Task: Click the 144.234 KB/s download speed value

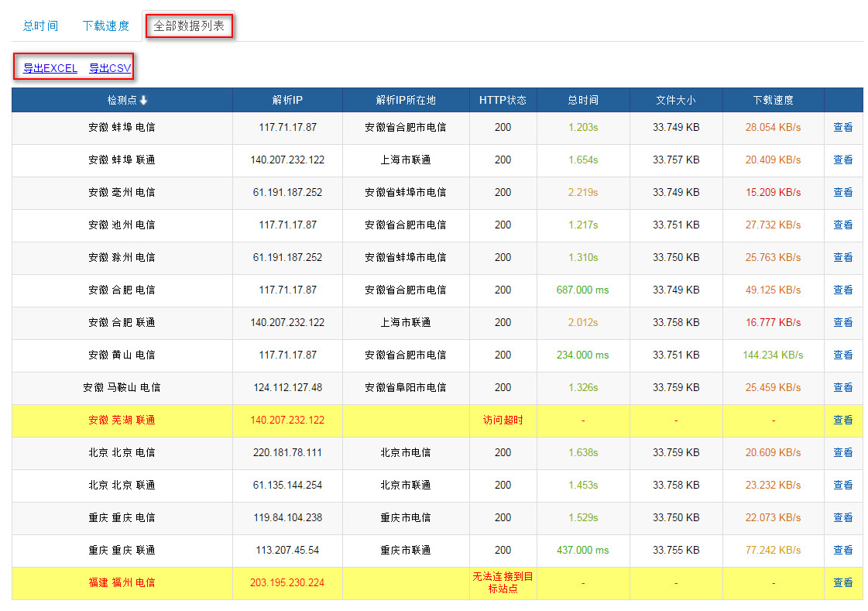Action: [773, 355]
